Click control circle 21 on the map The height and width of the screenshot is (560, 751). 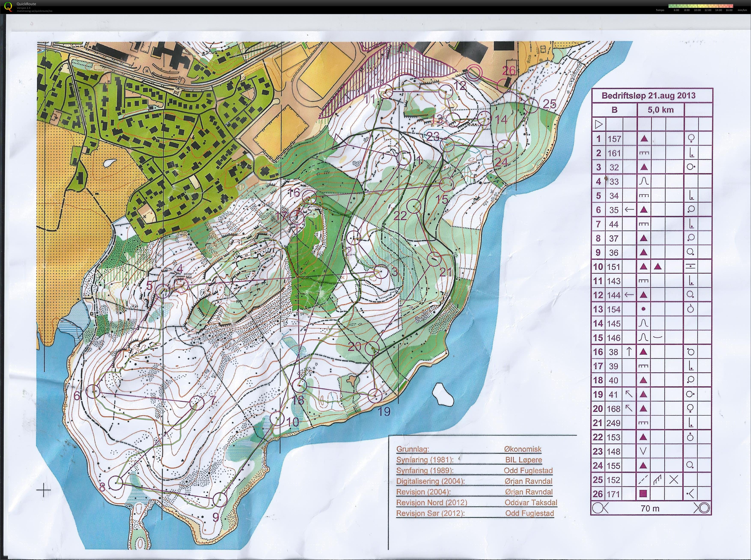434,259
